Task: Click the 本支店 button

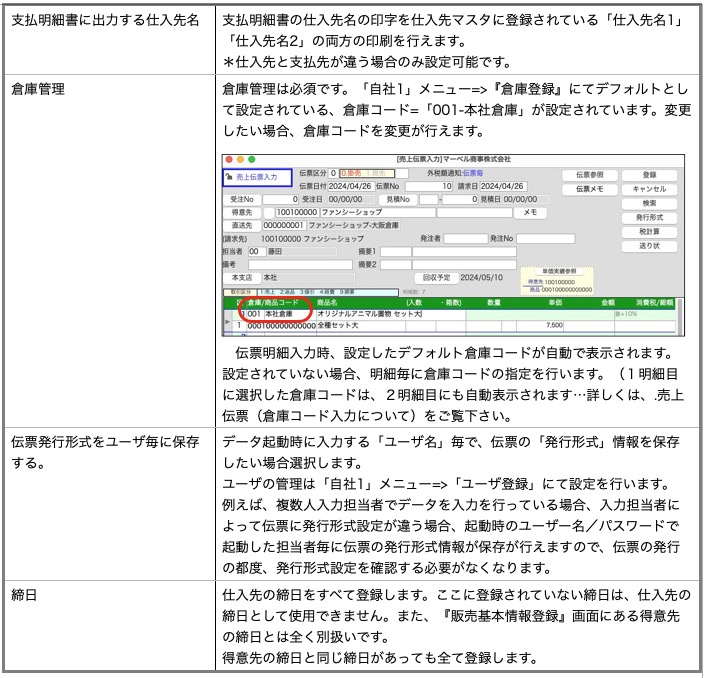Action: click(x=241, y=277)
